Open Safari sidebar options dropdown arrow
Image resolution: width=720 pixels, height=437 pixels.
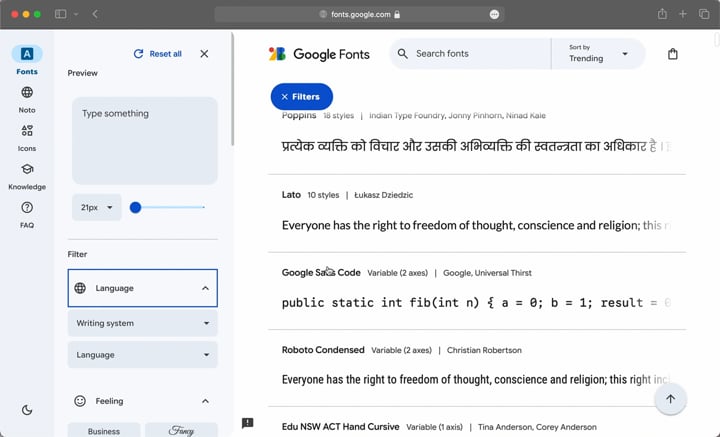(x=76, y=14)
